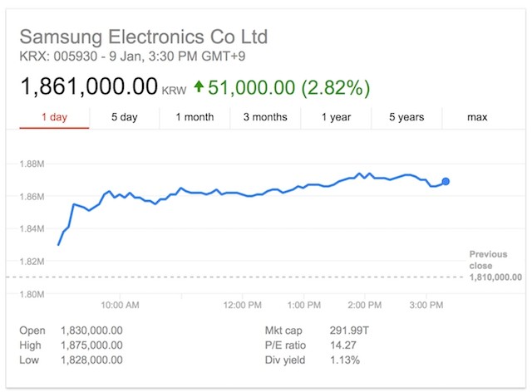Switch to the 5 day tab

(125, 117)
